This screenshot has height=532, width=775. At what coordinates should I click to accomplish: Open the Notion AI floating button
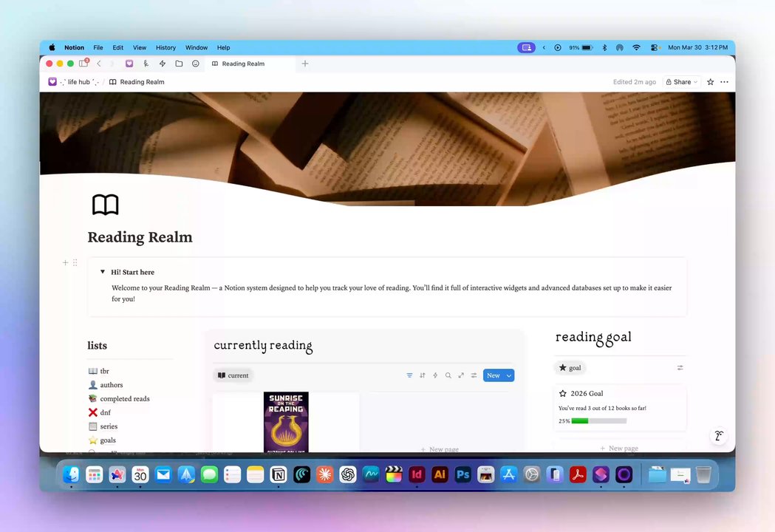pos(719,436)
